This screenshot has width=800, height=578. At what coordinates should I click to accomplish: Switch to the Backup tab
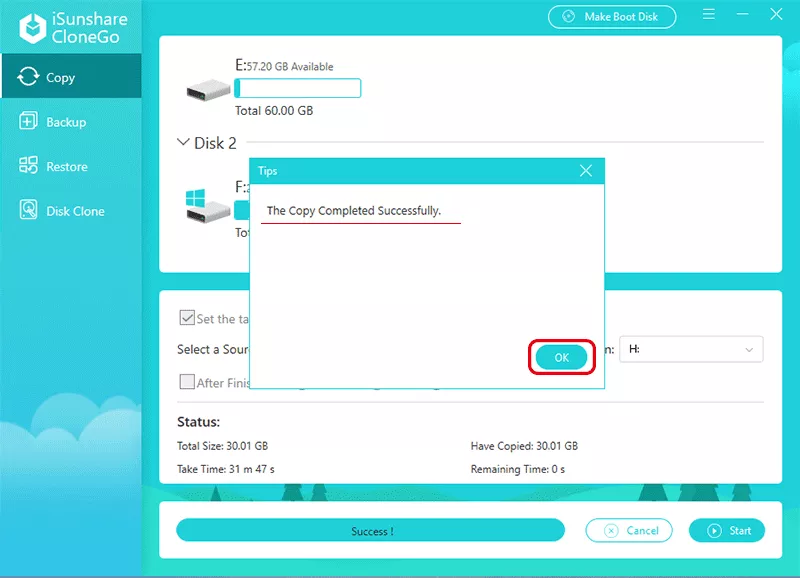pyautogui.click(x=66, y=122)
